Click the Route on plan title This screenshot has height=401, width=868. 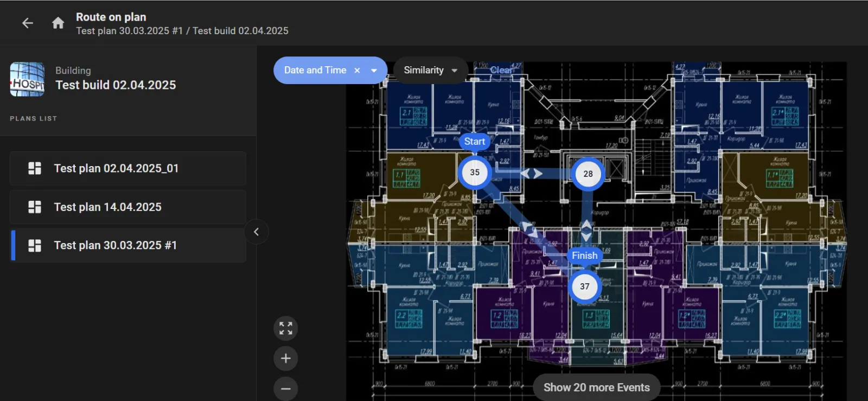point(111,17)
